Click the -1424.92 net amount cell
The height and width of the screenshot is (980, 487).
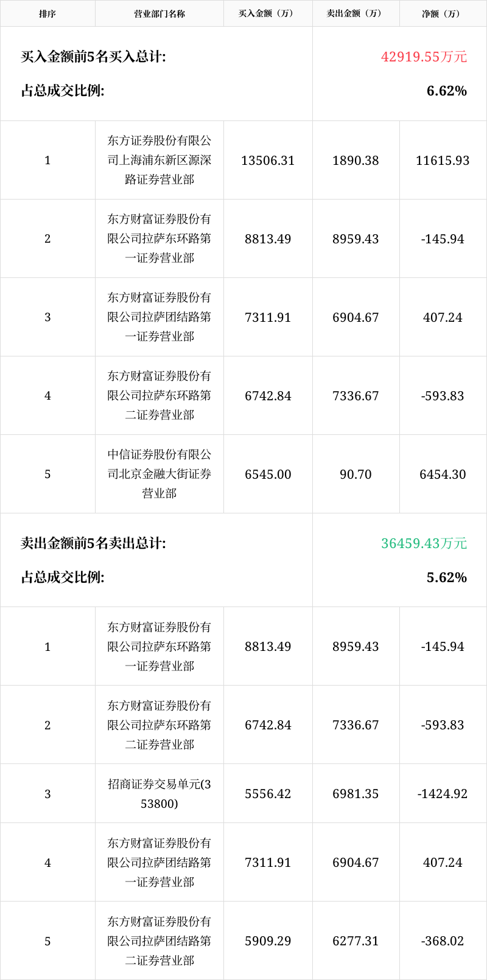[443, 794]
